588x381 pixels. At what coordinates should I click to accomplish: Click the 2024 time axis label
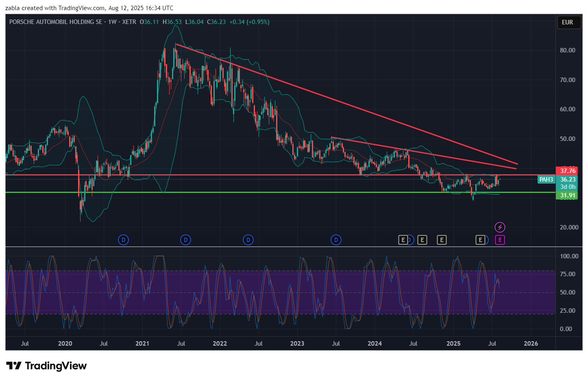(x=375, y=344)
